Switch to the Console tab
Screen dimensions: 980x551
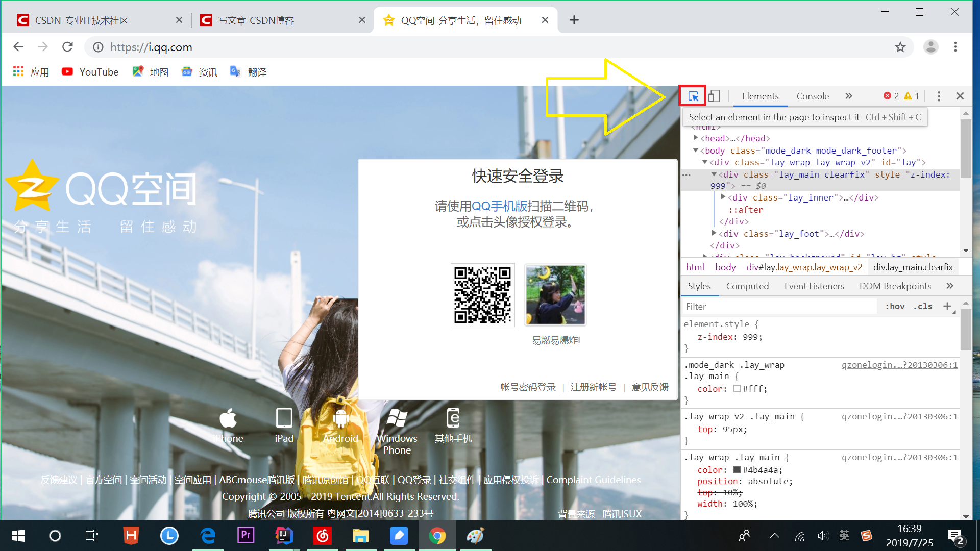tap(813, 96)
